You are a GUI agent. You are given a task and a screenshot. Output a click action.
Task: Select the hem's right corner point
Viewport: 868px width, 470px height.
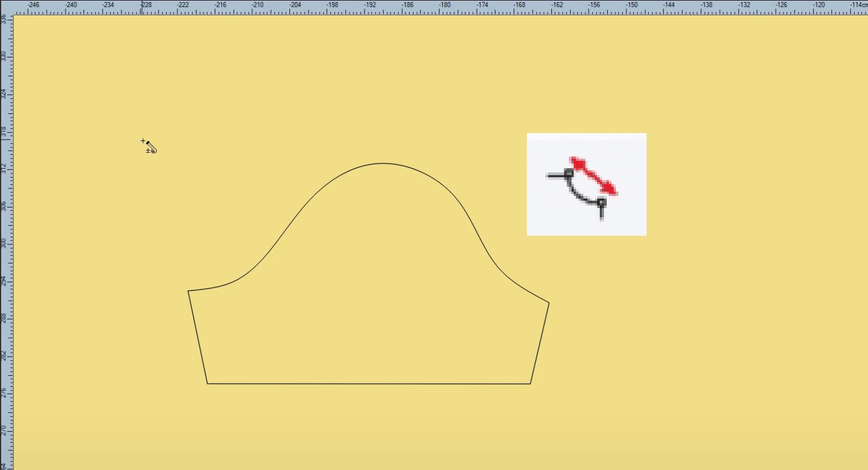point(530,383)
